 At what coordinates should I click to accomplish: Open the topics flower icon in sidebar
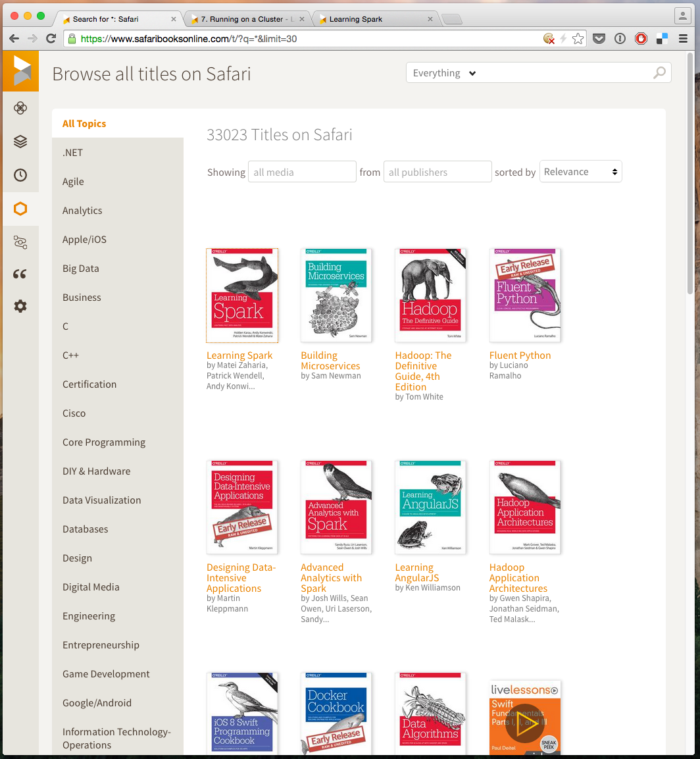click(x=20, y=108)
